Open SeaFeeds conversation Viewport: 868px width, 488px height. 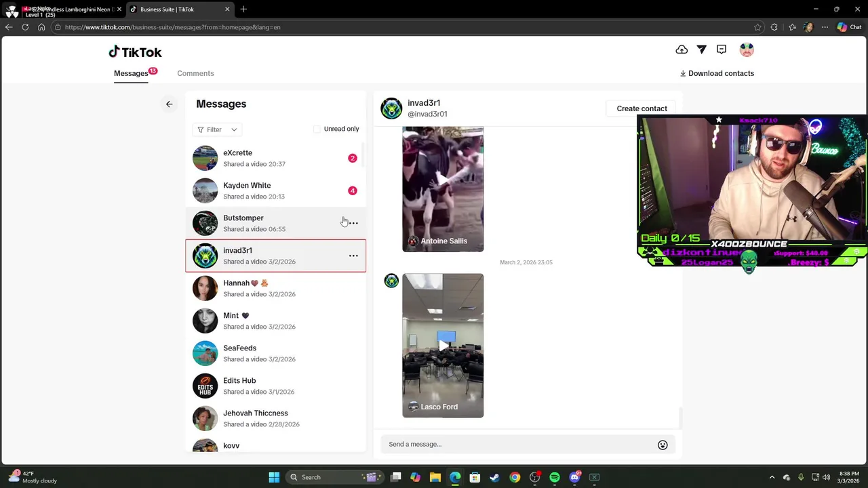point(275,353)
